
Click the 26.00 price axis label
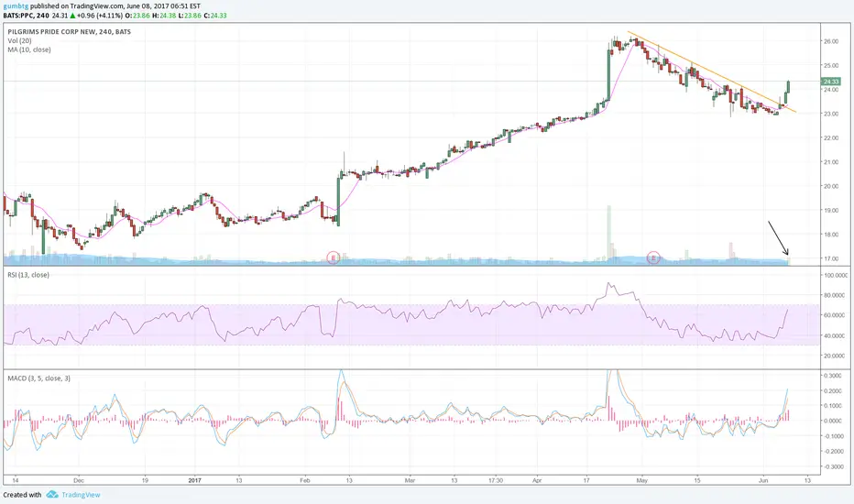pyautogui.click(x=831, y=41)
